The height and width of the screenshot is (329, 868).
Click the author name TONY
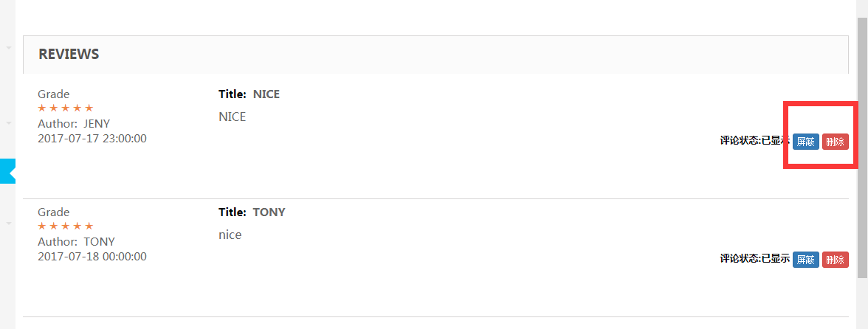coord(99,241)
